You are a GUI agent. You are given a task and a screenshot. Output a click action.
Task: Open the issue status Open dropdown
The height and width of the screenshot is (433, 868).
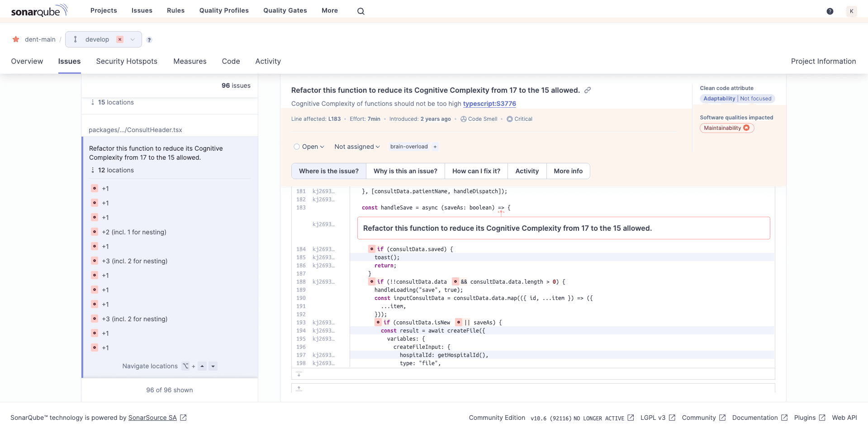309,147
